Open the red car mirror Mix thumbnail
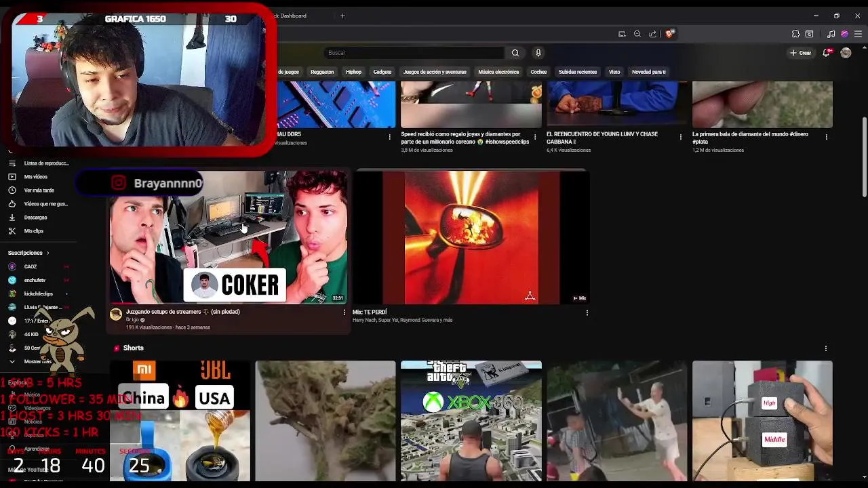This screenshot has width=868, height=488. [x=471, y=237]
